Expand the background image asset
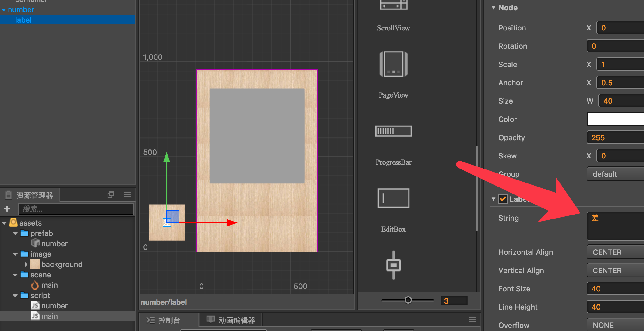The image size is (644, 331). 26,264
